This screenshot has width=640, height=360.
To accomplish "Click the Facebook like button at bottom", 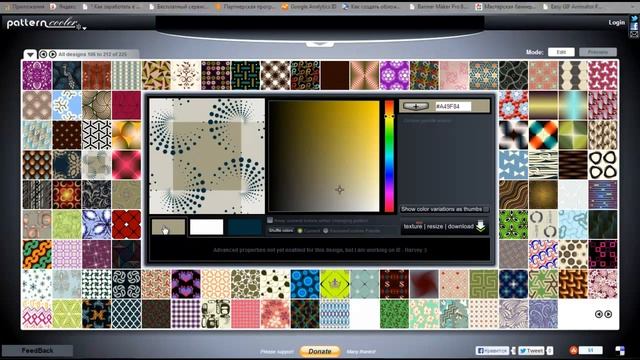I will tap(492, 351).
